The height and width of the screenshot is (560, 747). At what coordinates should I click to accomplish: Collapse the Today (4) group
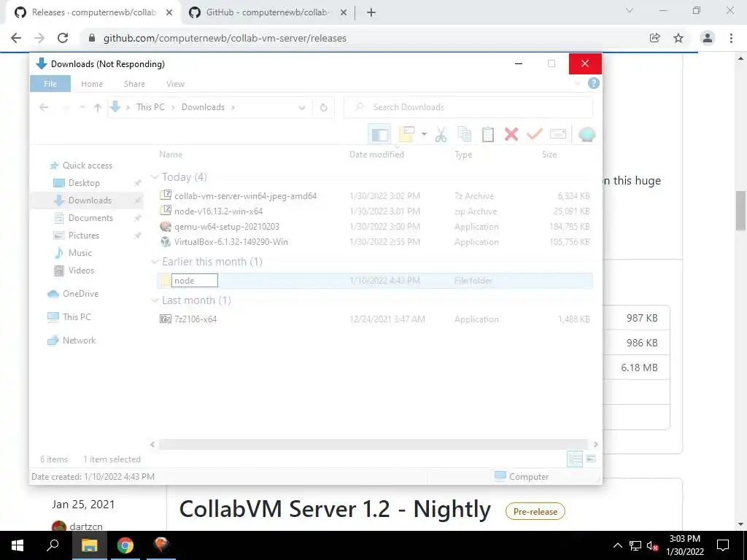(155, 177)
